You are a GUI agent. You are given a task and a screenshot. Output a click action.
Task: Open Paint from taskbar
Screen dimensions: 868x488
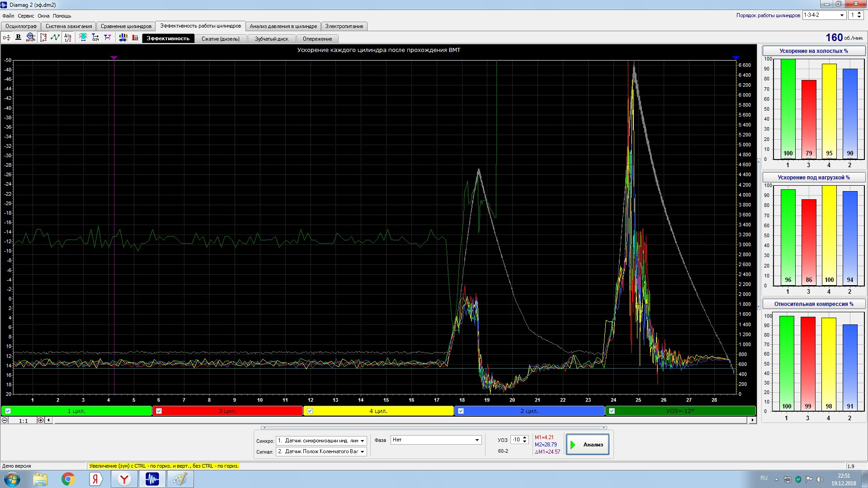tap(180, 479)
